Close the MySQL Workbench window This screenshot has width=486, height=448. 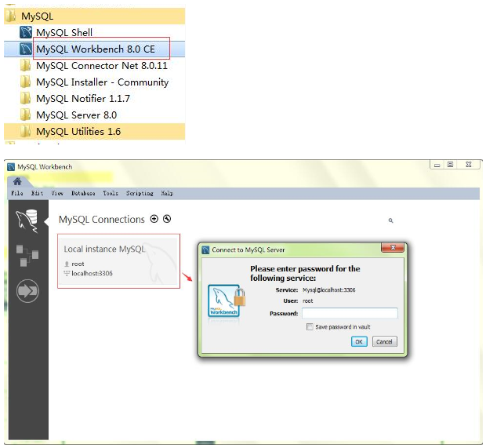[x=469, y=165]
